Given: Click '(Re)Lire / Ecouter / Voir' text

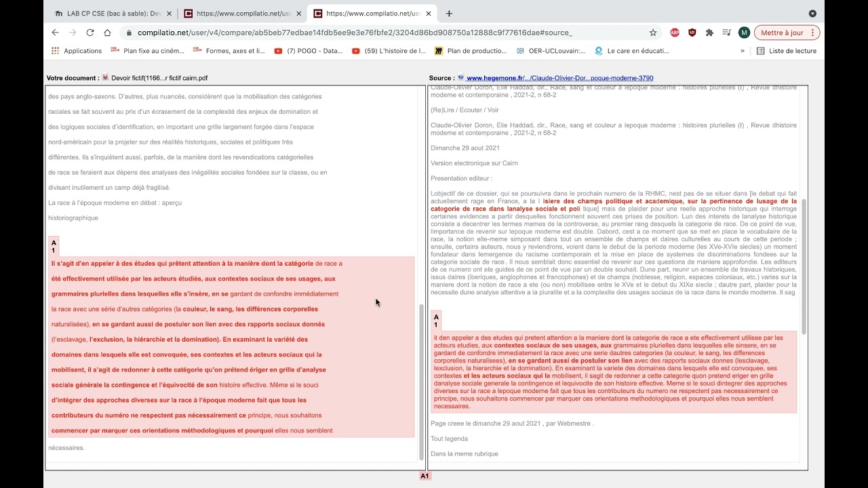Looking at the screenshot, I should pos(465,110).
